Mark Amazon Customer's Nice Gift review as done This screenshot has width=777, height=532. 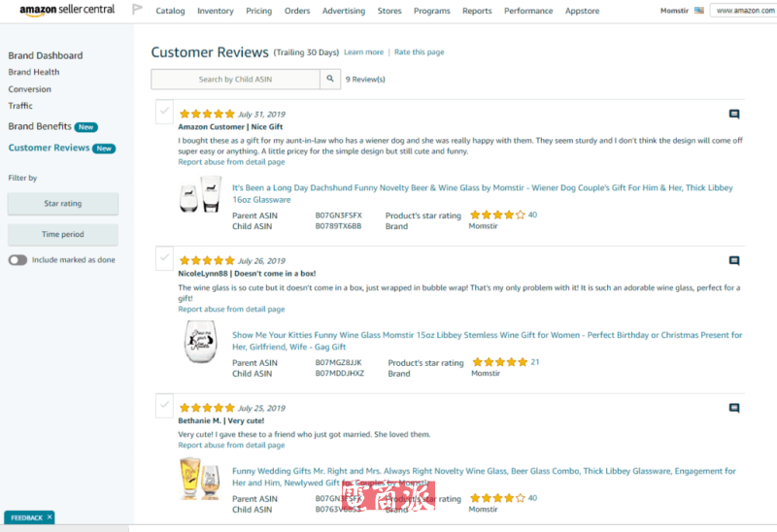coord(165,112)
